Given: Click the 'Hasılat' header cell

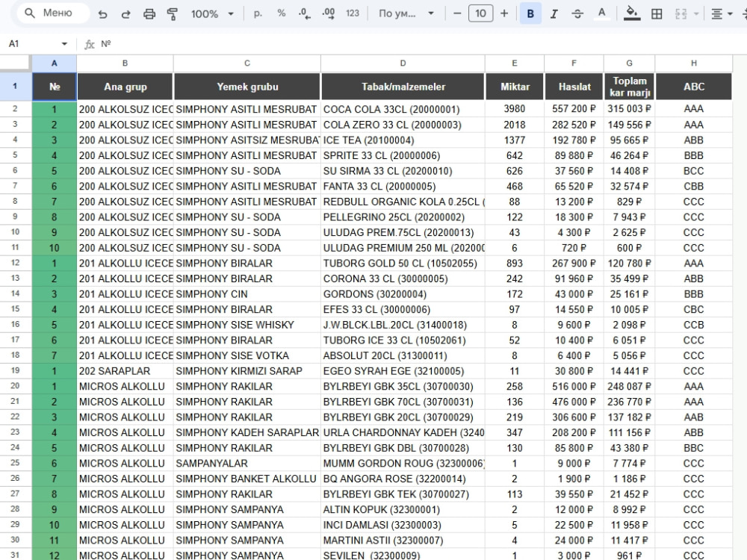Looking at the screenshot, I should click(x=574, y=87).
